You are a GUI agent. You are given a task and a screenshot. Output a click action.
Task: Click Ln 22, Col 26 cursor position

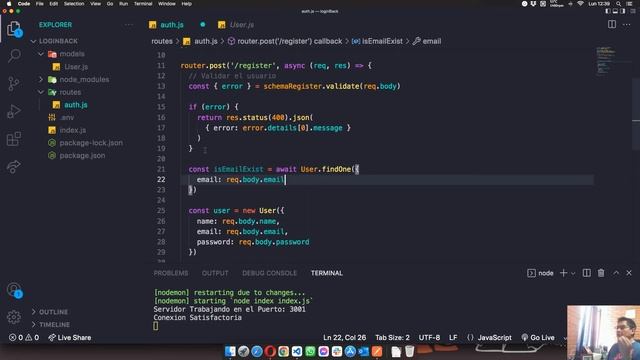pyautogui.click(x=344, y=338)
